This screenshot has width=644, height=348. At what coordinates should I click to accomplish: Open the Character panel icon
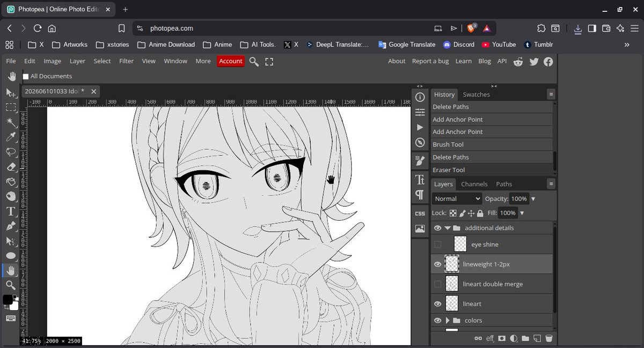(420, 179)
